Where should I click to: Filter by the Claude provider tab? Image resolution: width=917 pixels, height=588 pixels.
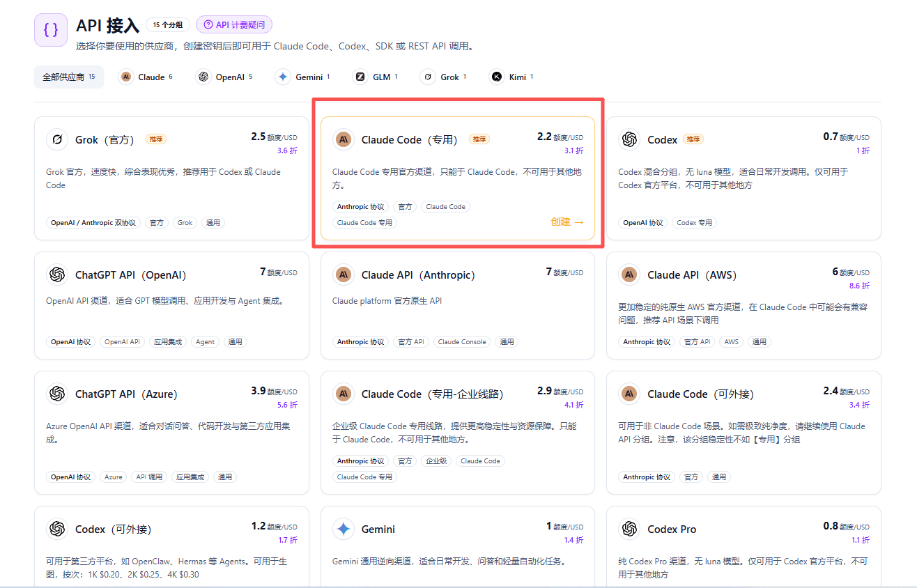pos(146,77)
